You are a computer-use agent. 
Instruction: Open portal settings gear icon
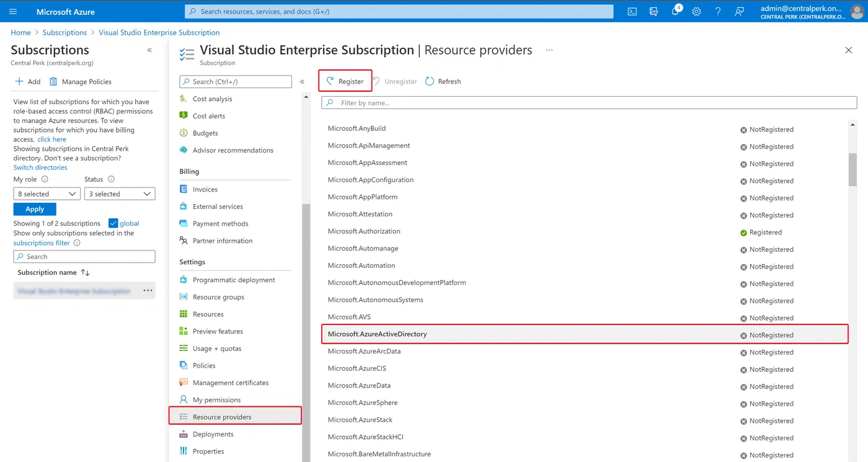696,11
